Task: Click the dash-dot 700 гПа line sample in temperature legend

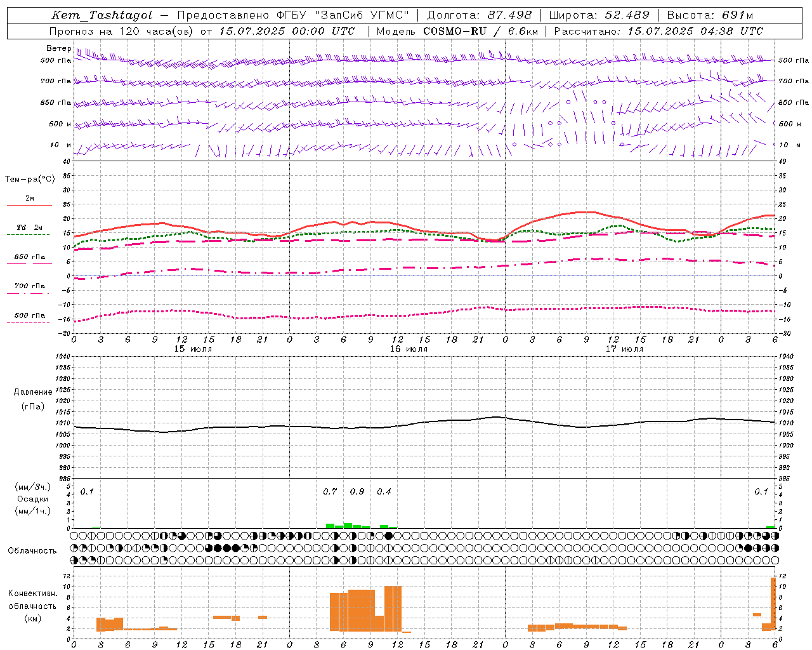Action: coord(28,293)
